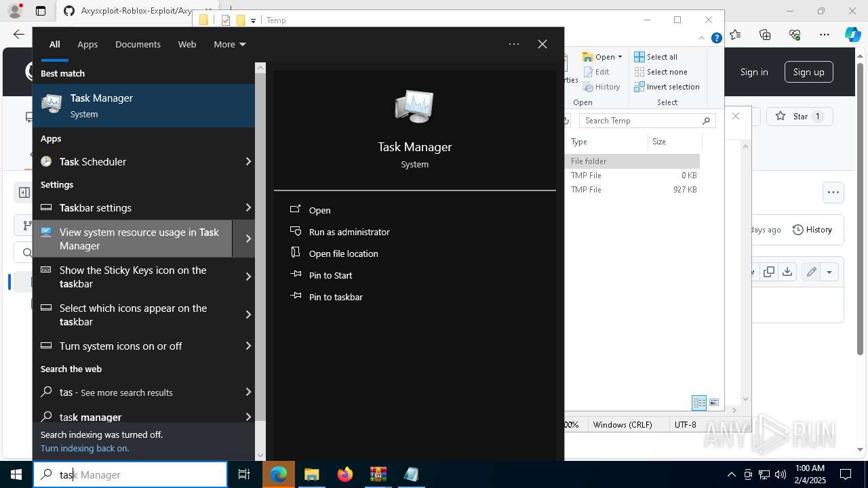Viewport: 868px width, 488px height.
Task: Switch Explorer to large icons view
Action: (714, 403)
